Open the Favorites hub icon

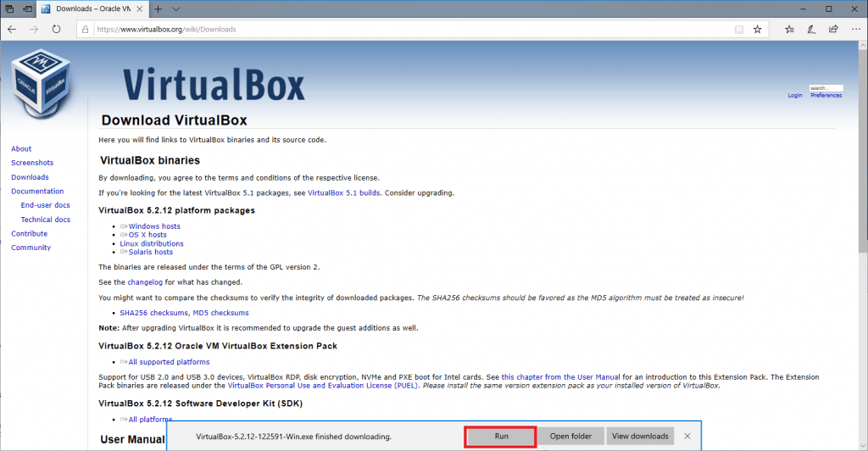pos(790,29)
